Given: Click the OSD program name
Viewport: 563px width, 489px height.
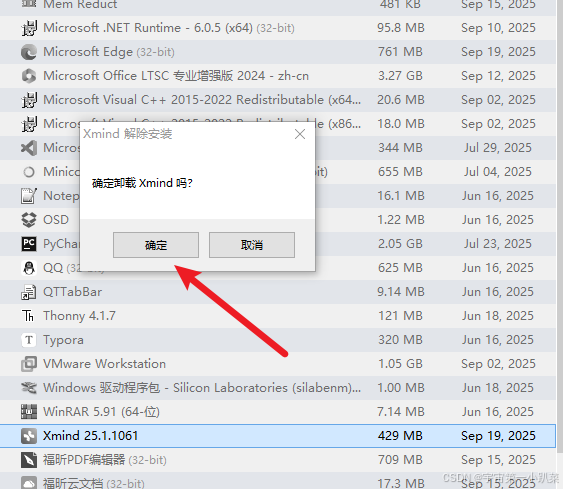Looking at the screenshot, I should [56, 220].
